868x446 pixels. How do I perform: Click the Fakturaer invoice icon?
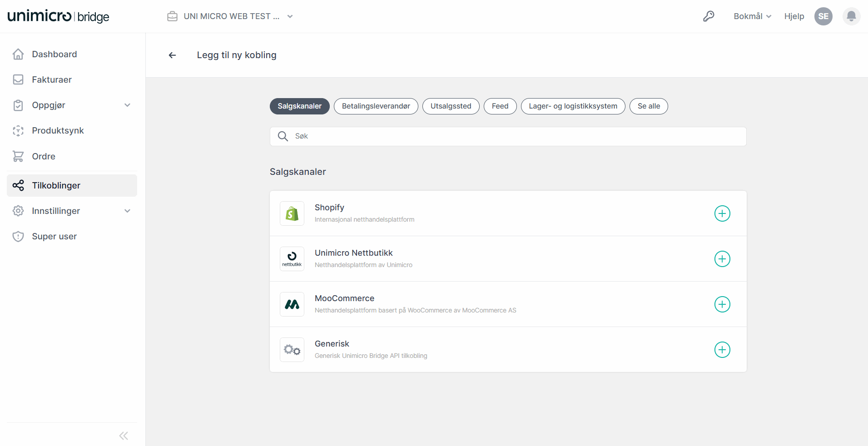click(x=18, y=79)
